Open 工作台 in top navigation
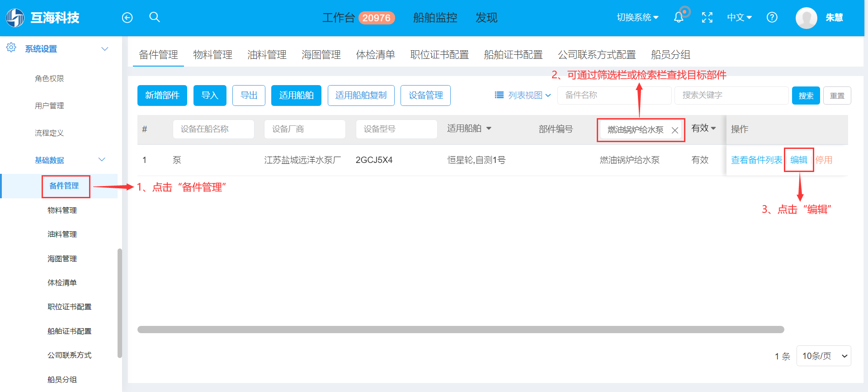The height and width of the screenshot is (392, 868). pos(339,18)
